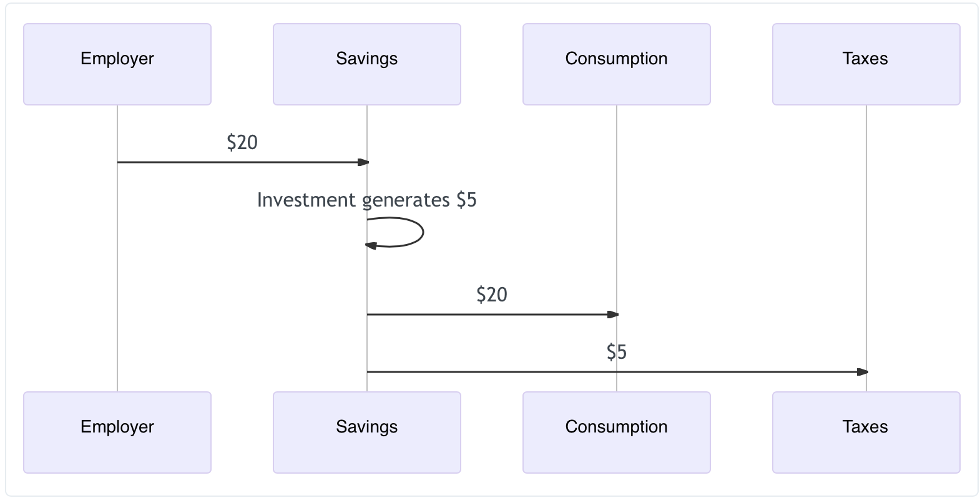
Task: Click the bottom Employer participant box
Action: point(117,432)
